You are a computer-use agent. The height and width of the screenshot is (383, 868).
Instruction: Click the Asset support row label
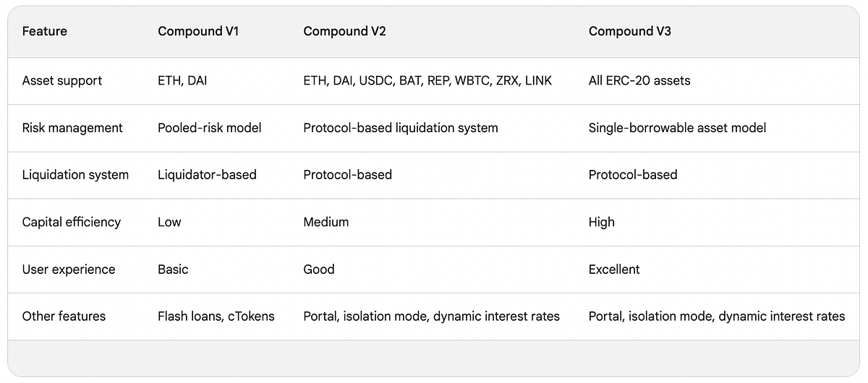(x=62, y=81)
